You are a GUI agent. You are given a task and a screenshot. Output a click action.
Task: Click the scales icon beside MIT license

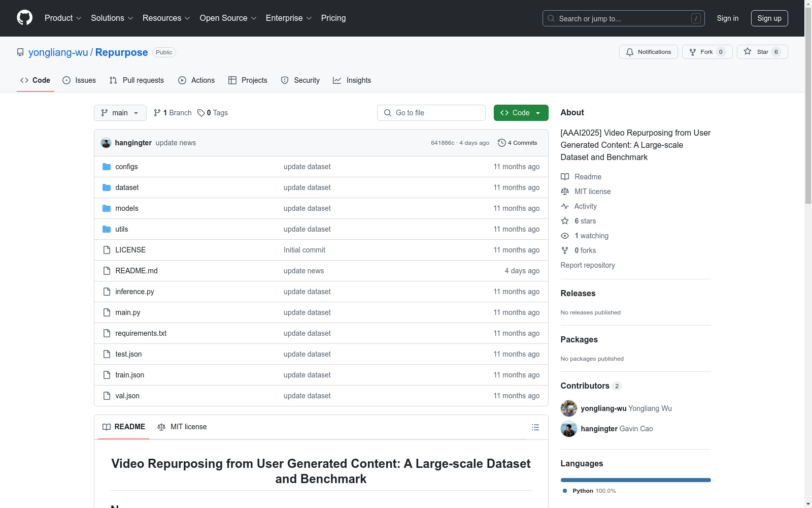click(565, 192)
